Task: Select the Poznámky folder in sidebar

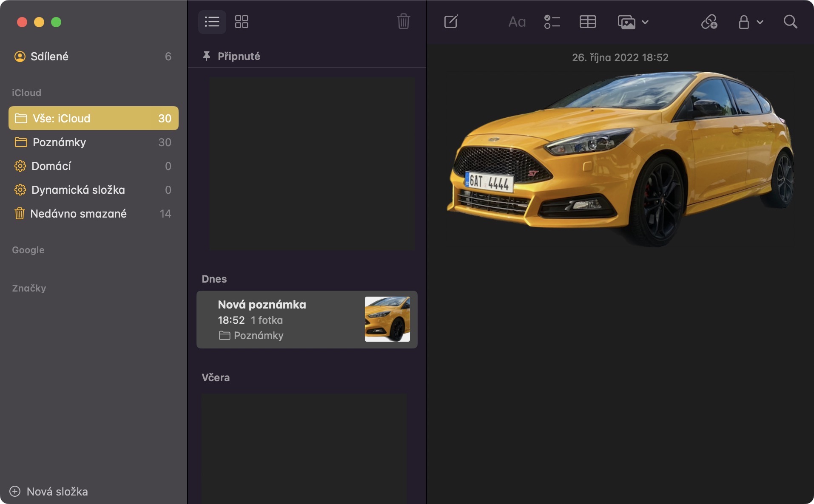Action: coord(59,142)
